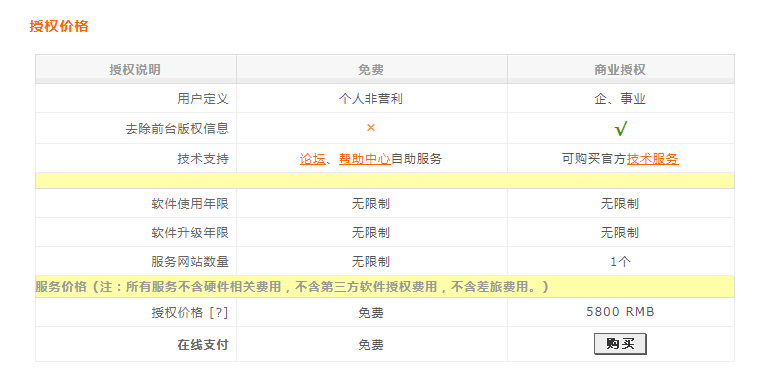Image resolution: width=768 pixels, height=376 pixels.
Task: Click the 购买 button
Action: [620, 344]
